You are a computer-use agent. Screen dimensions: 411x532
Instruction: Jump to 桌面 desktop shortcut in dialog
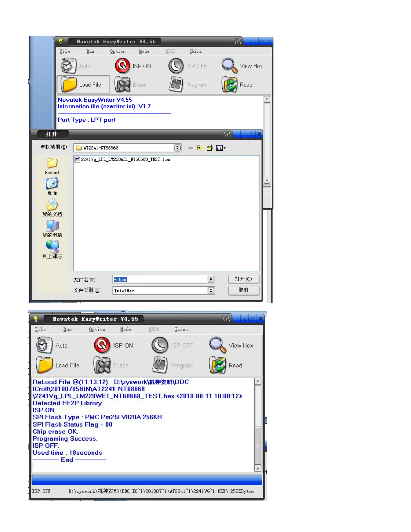click(52, 187)
